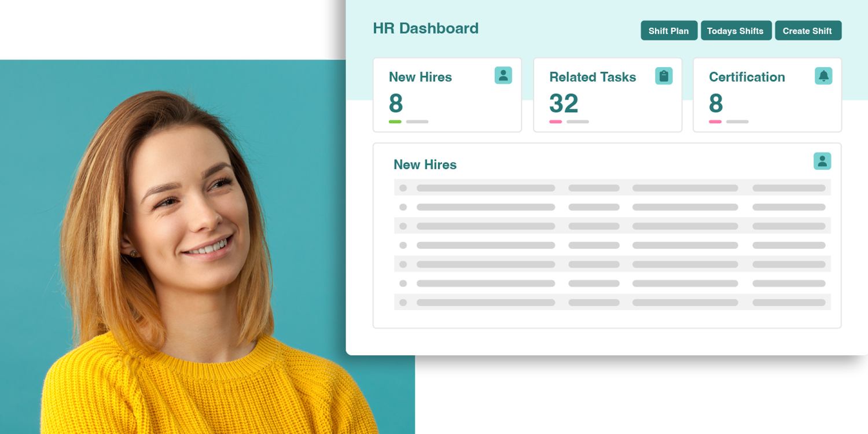This screenshot has width=868, height=434.
Task: Click the green progress bar under New Hires
Action: (x=395, y=122)
